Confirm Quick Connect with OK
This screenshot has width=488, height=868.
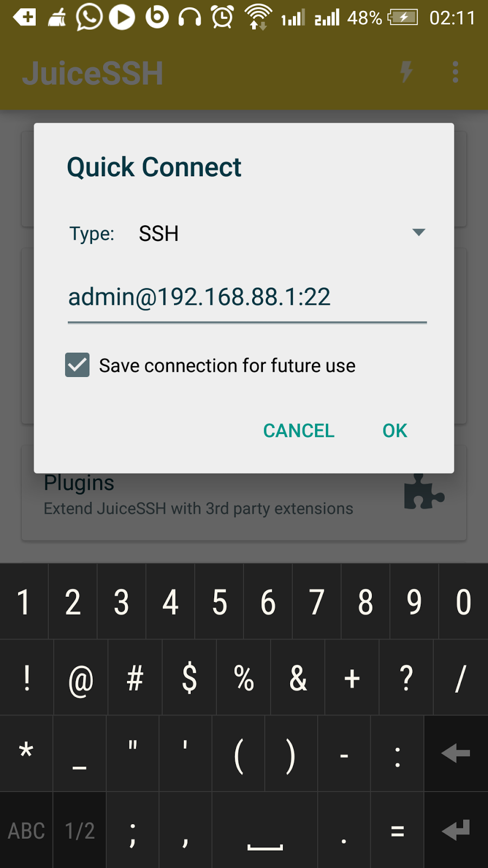(395, 431)
